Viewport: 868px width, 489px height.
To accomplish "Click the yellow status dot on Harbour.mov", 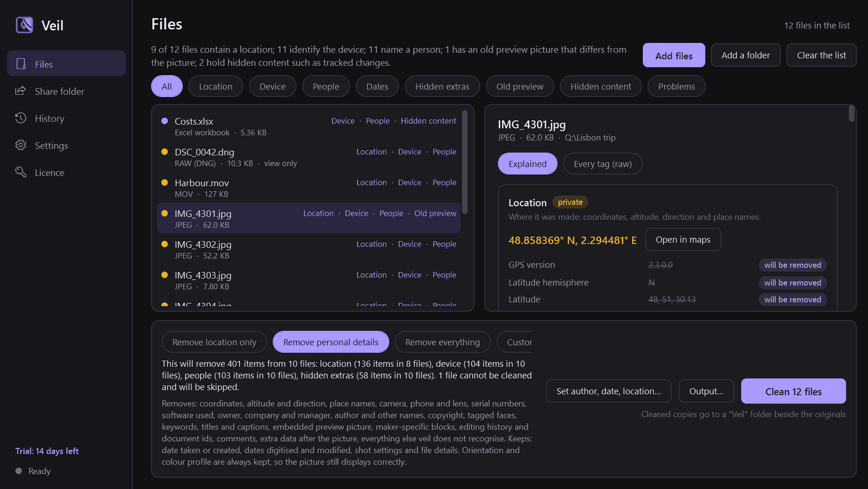I will pos(165,182).
